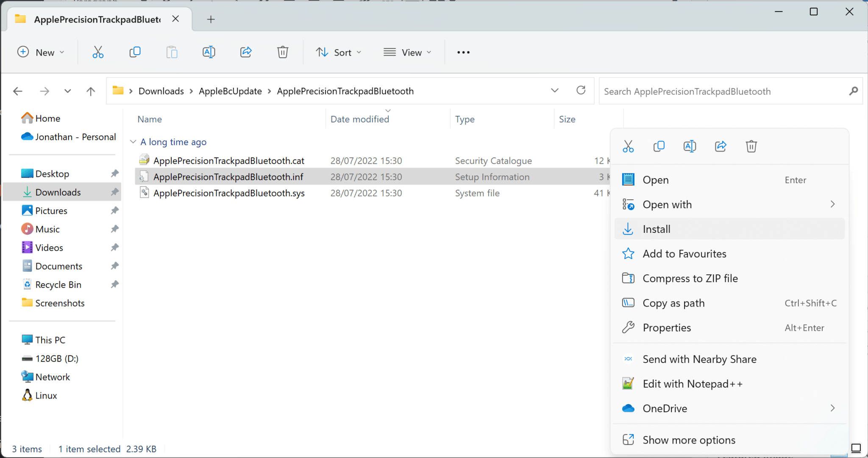Select Install from the context menu

click(x=657, y=229)
